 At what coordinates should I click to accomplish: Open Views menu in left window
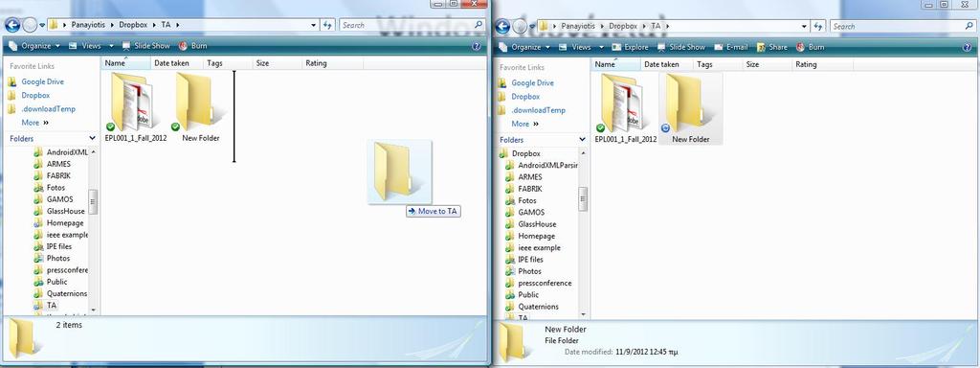coord(91,46)
